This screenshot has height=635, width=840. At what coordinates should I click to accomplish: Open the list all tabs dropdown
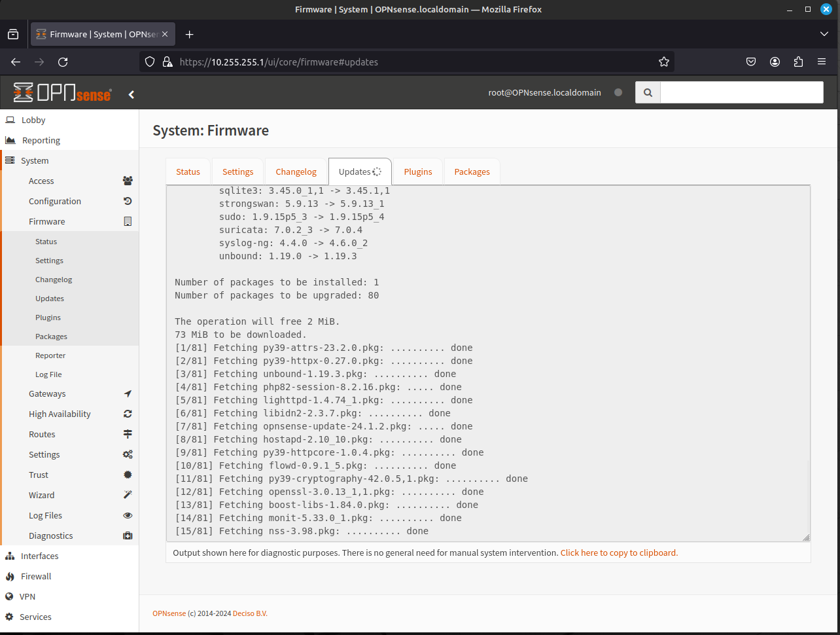pyautogui.click(x=824, y=34)
